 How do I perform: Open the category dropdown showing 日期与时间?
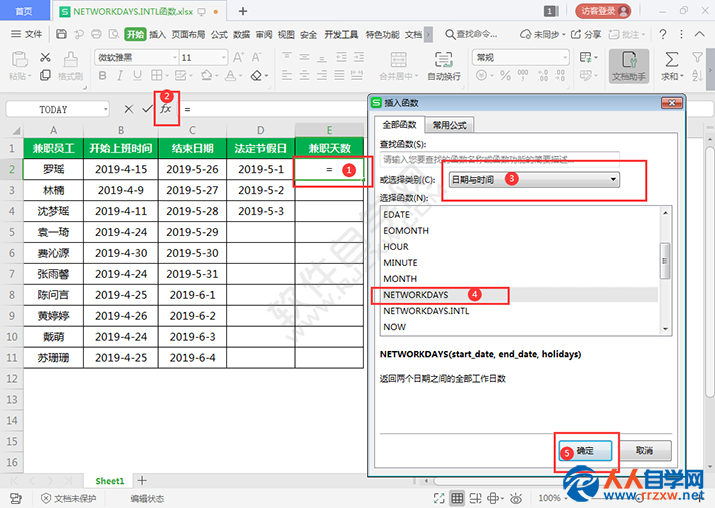point(534,179)
